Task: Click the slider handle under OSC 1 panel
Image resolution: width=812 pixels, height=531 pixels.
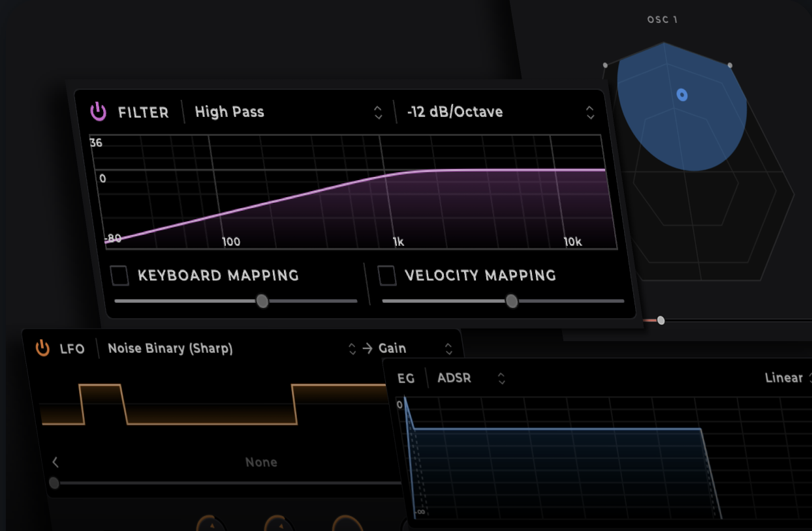Action: click(x=661, y=320)
